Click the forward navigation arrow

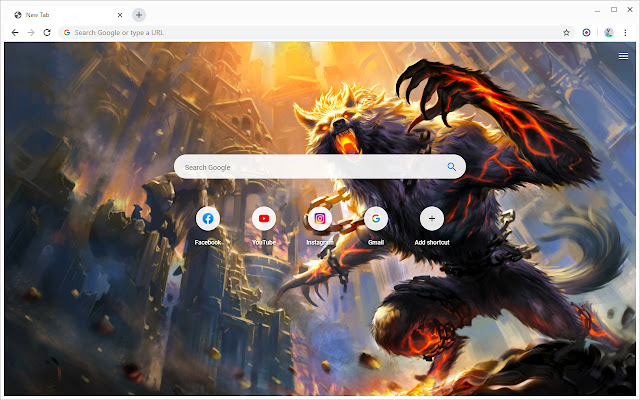pos(31,33)
